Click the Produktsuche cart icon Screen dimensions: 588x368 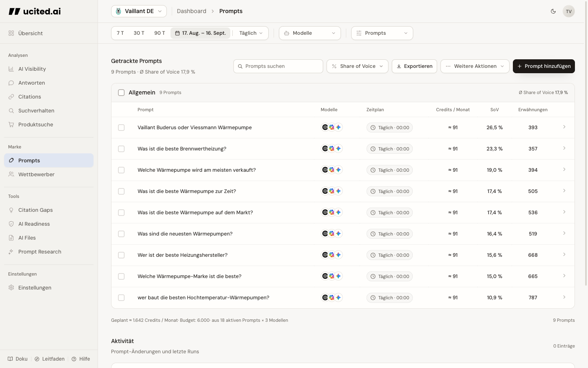pyautogui.click(x=11, y=125)
